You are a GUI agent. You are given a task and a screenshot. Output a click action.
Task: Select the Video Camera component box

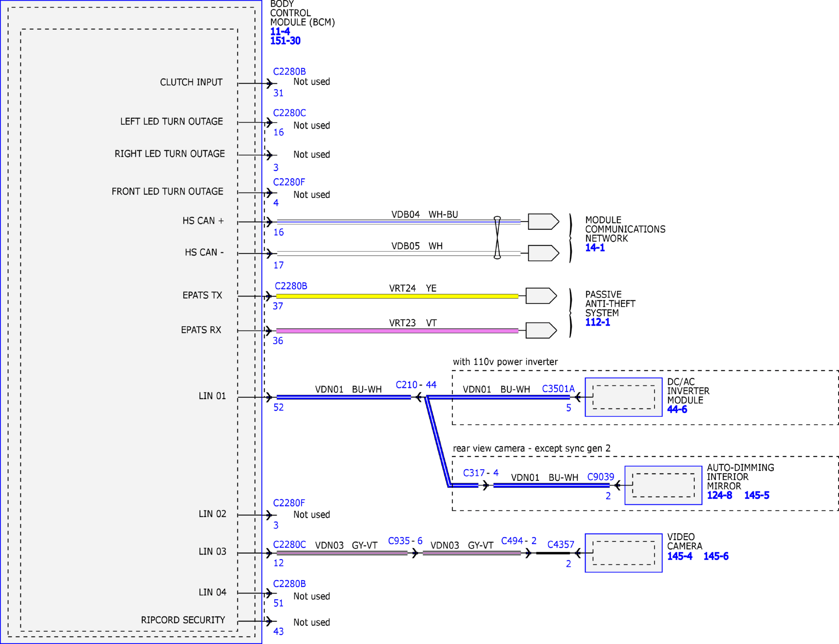(x=624, y=553)
